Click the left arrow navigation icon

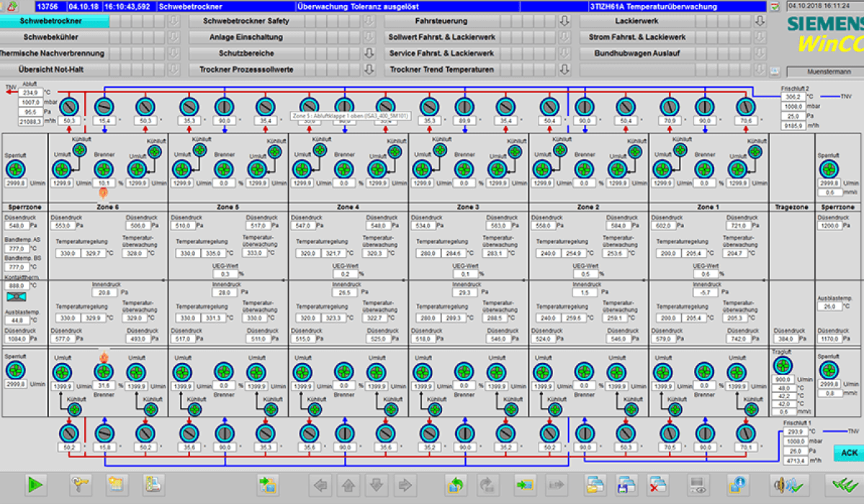[320, 485]
